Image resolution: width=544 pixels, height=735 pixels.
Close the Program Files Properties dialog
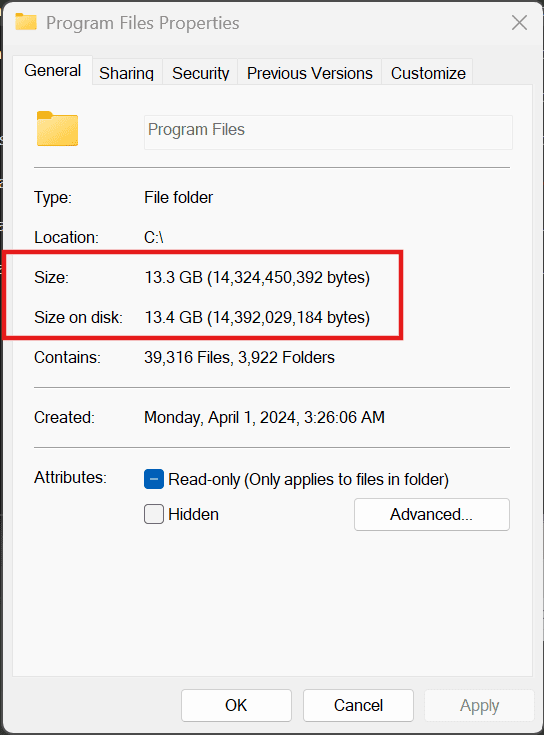(519, 22)
